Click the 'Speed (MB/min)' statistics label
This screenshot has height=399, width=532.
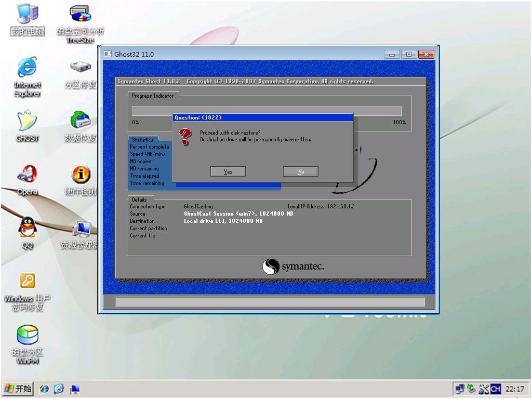[x=147, y=154]
